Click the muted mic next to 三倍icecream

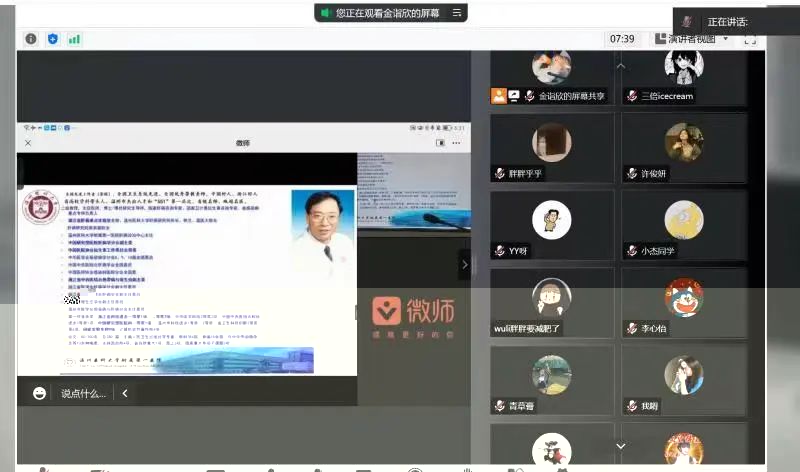coord(632,95)
